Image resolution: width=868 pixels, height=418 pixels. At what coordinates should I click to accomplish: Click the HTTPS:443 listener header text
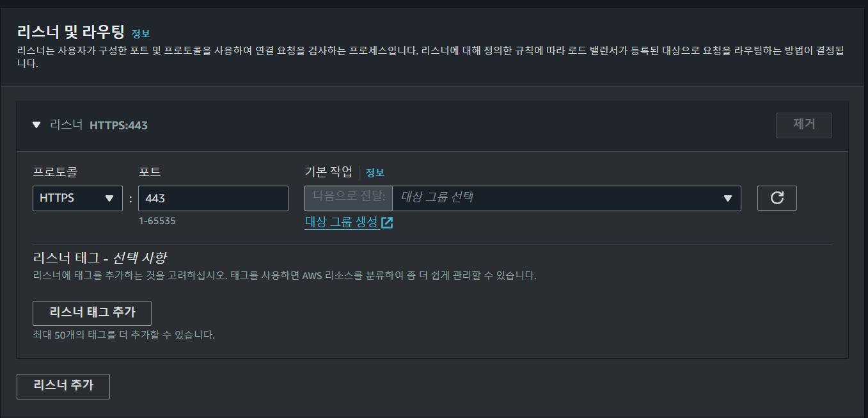click(x=118, y=125)
